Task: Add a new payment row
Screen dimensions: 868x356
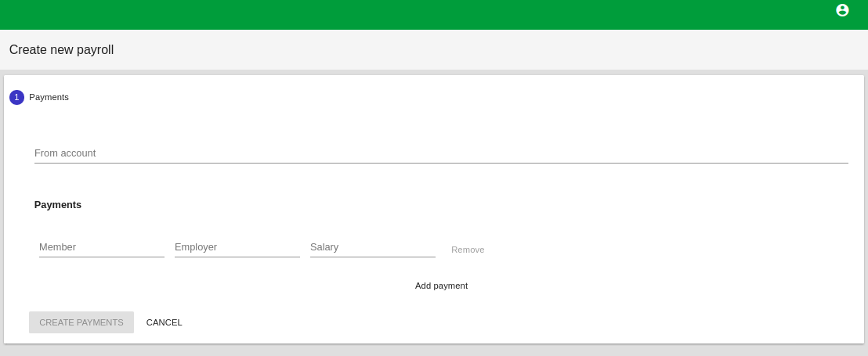Action: (x=441, y=286)
